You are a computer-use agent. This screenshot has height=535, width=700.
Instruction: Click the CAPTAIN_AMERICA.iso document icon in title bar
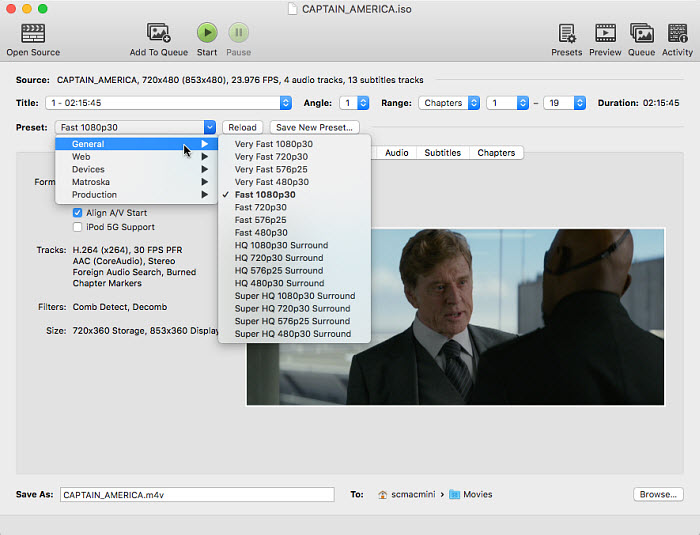click(292, 9)
